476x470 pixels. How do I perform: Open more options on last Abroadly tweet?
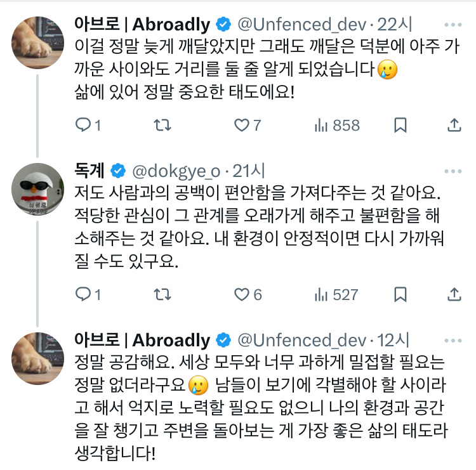tap(453, 340)
